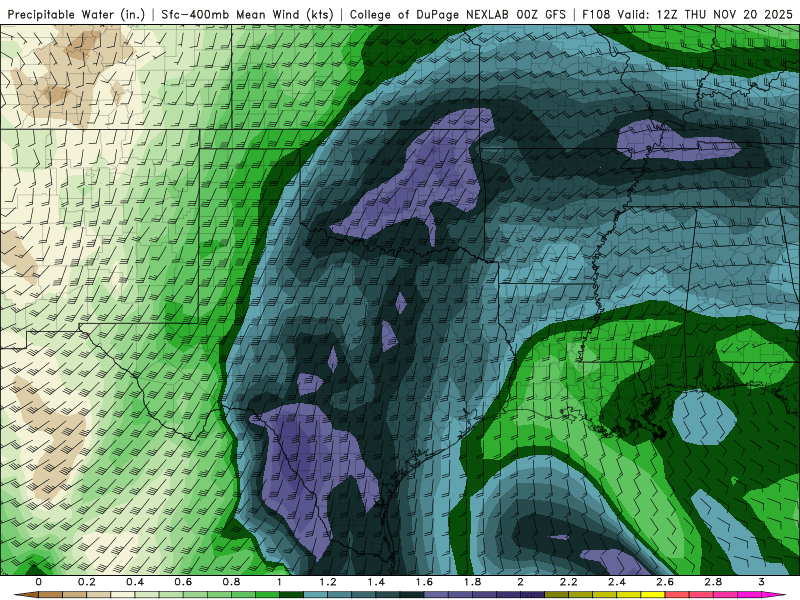The height and width of the screenshot is (600, 800).
Task: Click the 'College of DuPage NEXLAB 00Z GFS' label
Action: pos(458,15)
